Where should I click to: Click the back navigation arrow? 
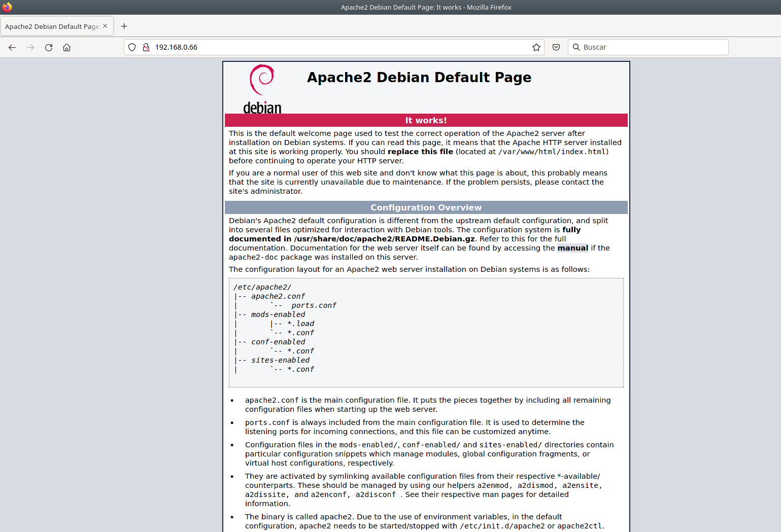click(x=12, y=47)
